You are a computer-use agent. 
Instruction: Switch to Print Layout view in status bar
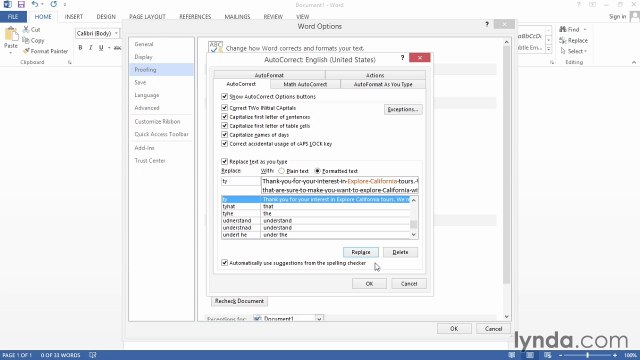click(530, 355)
